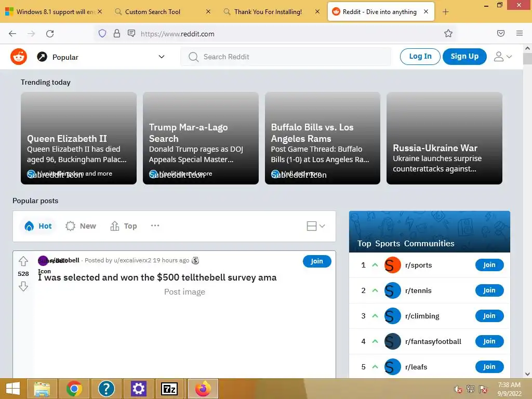Screen dimensions: 532x399
Task: Click the site security padlock icon
Action: 117,33
